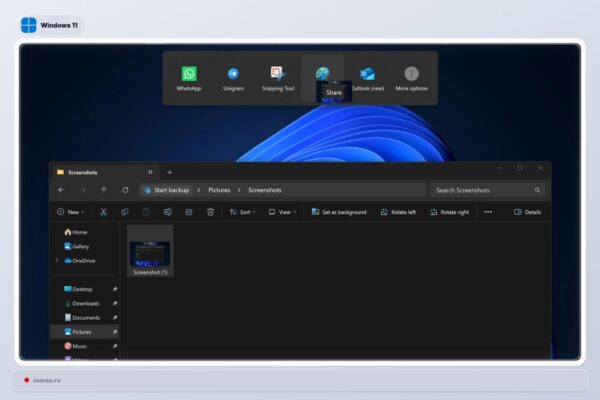Open the Sort dropdown
Viewport: 600px width, 400px height.
click(242, 212)
